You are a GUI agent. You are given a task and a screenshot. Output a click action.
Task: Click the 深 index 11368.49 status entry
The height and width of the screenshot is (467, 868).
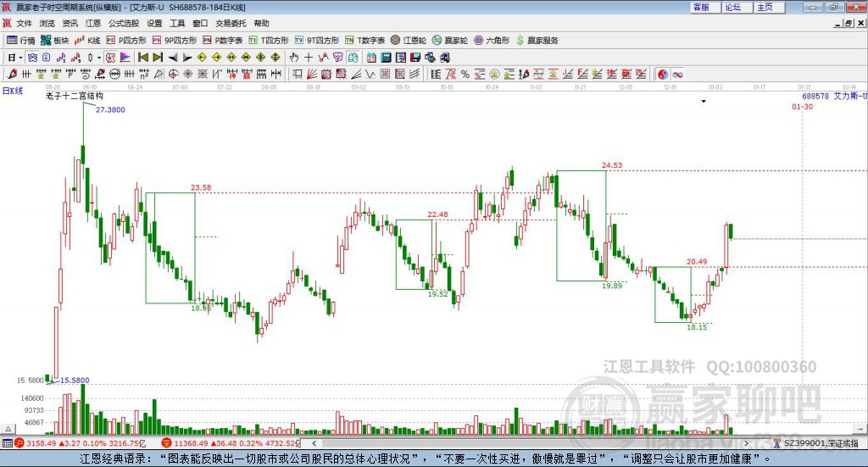pos(231,443)
